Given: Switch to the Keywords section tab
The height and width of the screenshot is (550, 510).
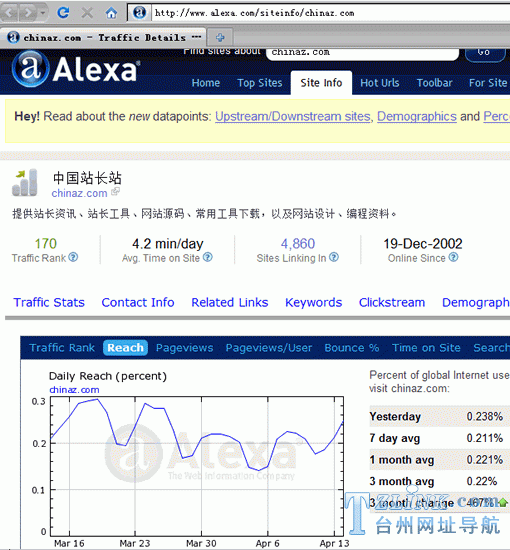Looking at the screenshot, I should tap(314, 302).
